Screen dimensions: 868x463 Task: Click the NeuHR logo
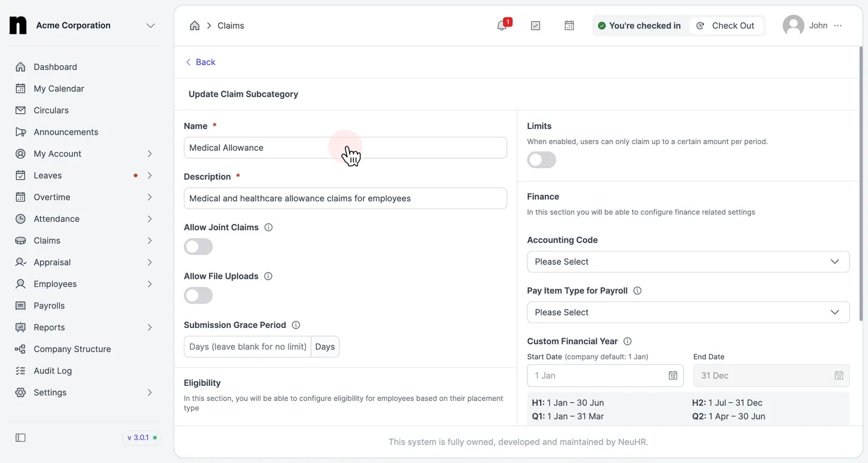18,25
